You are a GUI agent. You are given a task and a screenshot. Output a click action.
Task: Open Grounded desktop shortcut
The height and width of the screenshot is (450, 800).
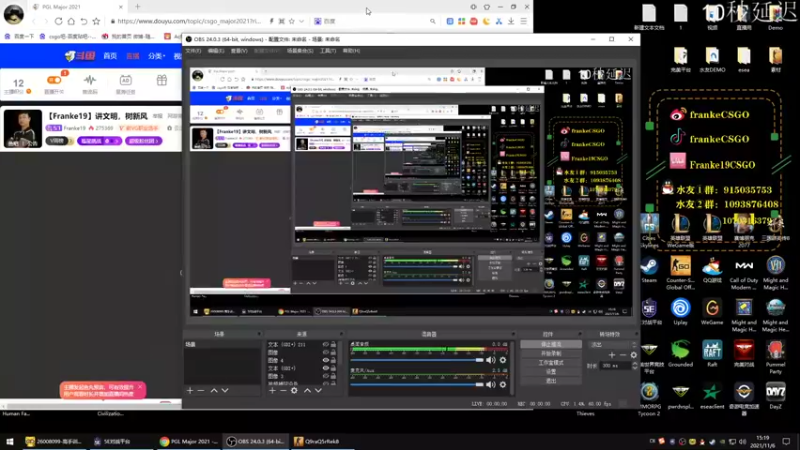click(681, 354)
